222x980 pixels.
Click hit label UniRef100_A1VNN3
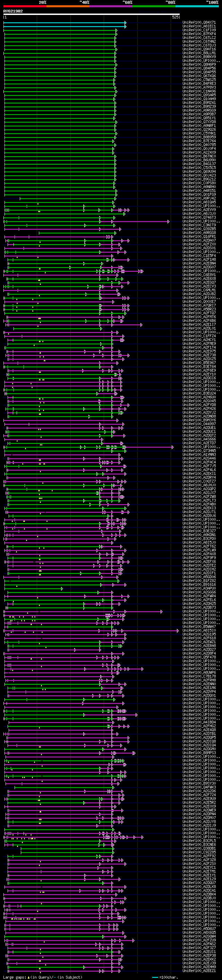click(x=199, y=454)
